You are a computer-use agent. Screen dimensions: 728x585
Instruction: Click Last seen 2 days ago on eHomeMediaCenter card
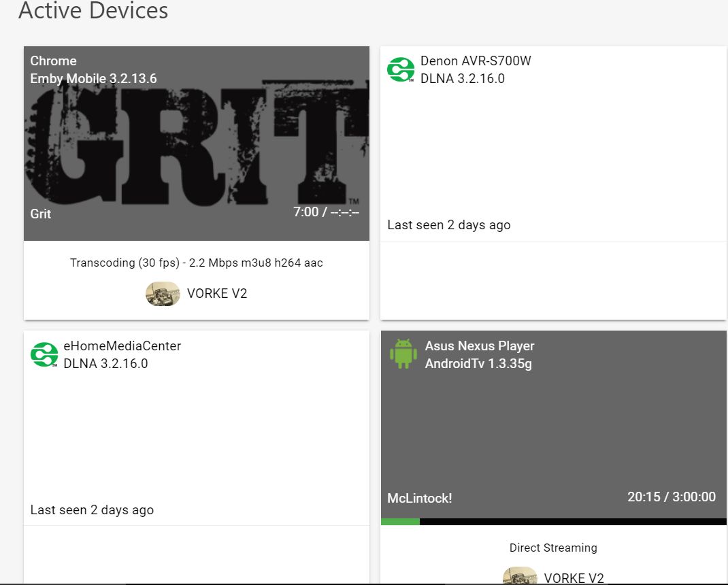tap(92, 510)
